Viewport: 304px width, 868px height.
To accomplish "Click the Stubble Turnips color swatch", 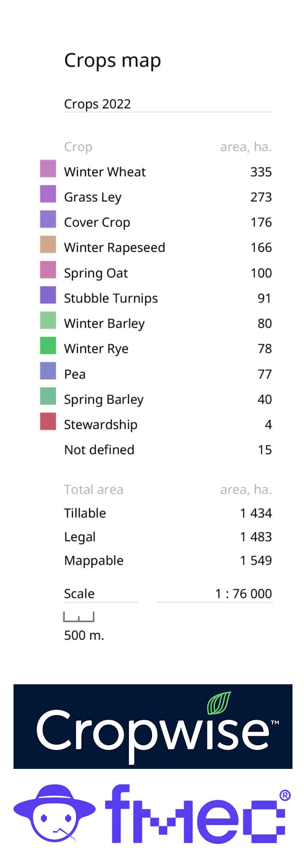I will click(x=48, y=295).
